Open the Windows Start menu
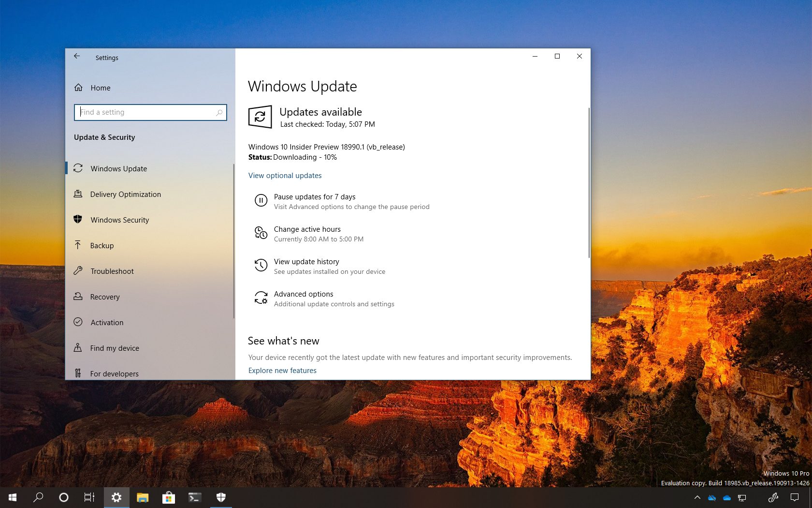Viewport: 812px width, 508px height. (x=13, y=497)
